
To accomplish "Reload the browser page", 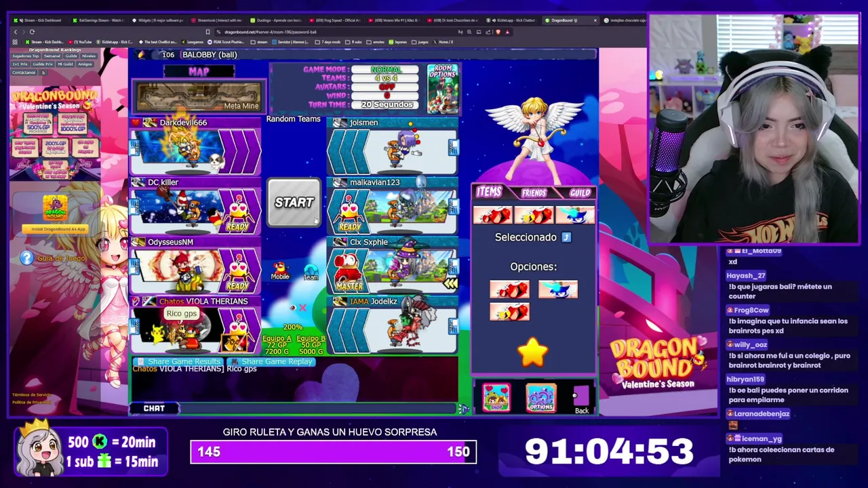I will pos(32,32).
